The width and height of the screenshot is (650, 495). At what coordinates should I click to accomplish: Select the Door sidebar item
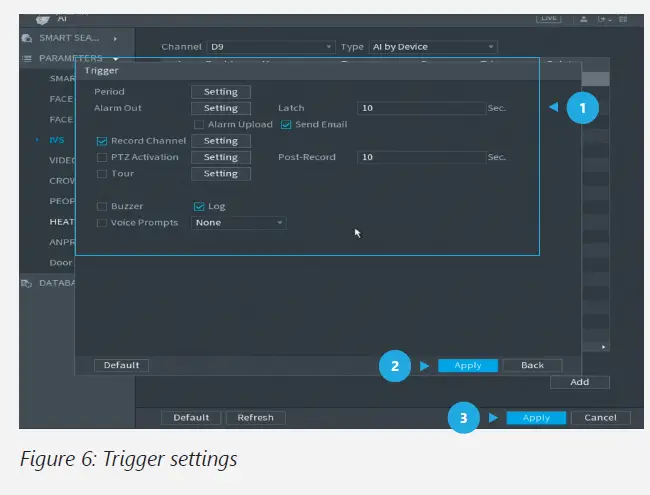[x=61, y=263]
